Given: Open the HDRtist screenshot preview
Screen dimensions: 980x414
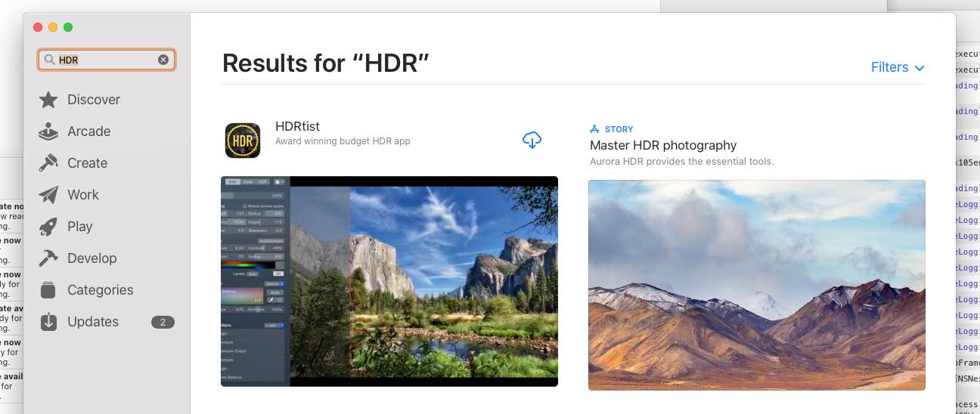Looking at the screenshot, I should coord(389,281).
